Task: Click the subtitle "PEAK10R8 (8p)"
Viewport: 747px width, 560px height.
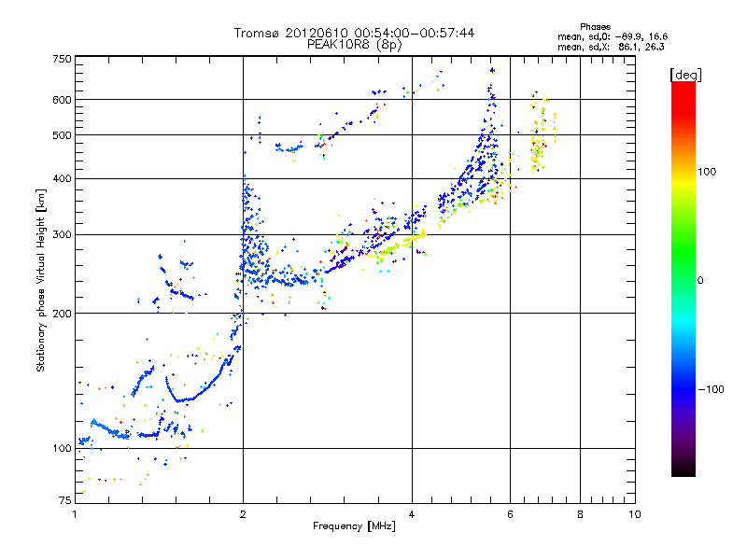Action: tap(354, 45)
